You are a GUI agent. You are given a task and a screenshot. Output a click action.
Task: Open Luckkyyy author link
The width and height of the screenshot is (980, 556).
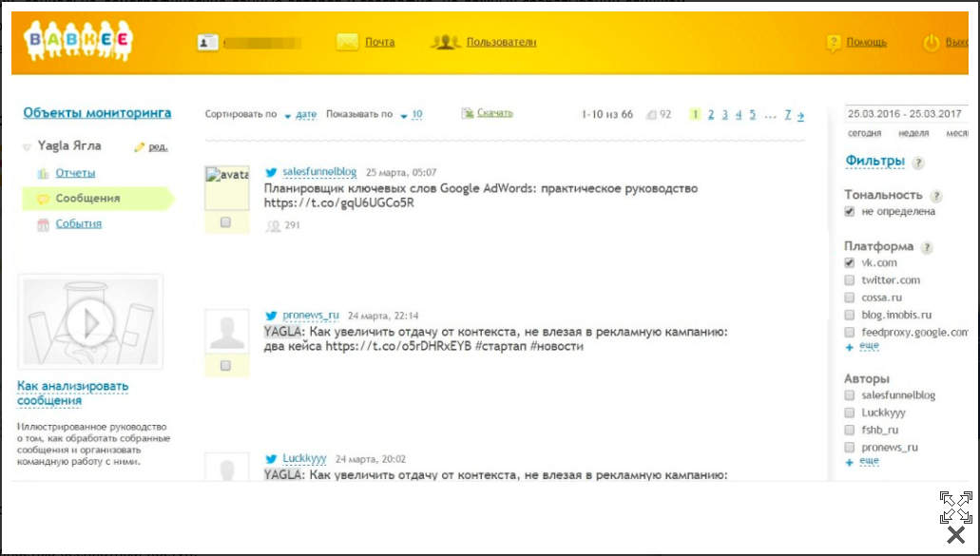click(304, 458)
